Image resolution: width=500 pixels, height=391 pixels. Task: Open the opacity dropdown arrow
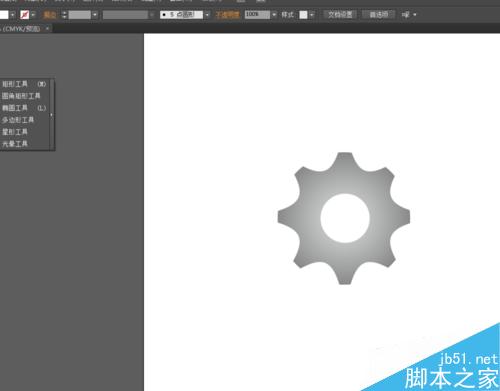[274, 15]
